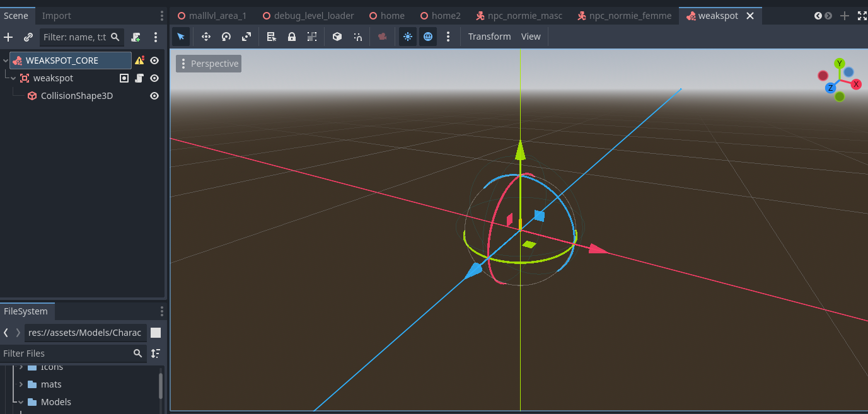The width and height of the screenshot is (868, 414).
Task: Focus the Filter Files search box
Action: tap(73, 354)
